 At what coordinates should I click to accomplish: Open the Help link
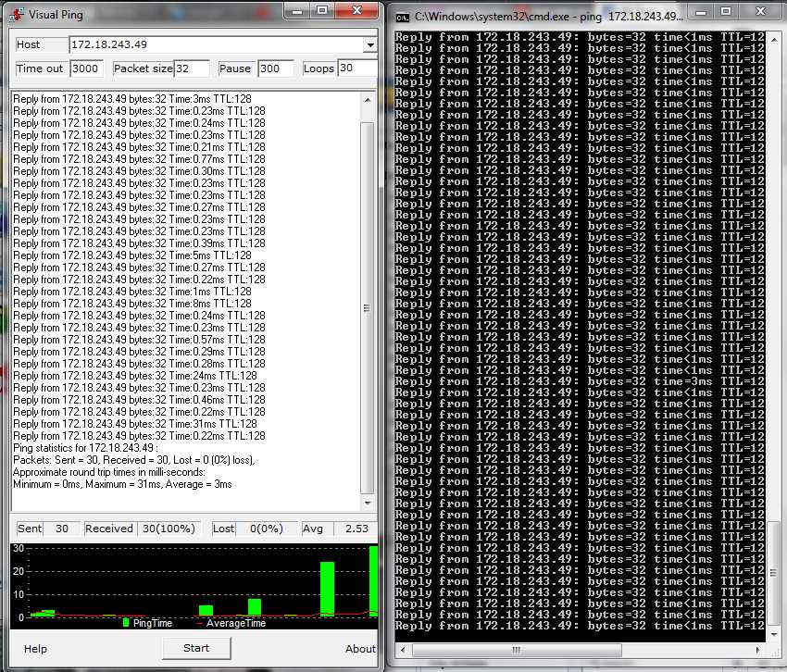click(x=35, y=649)
